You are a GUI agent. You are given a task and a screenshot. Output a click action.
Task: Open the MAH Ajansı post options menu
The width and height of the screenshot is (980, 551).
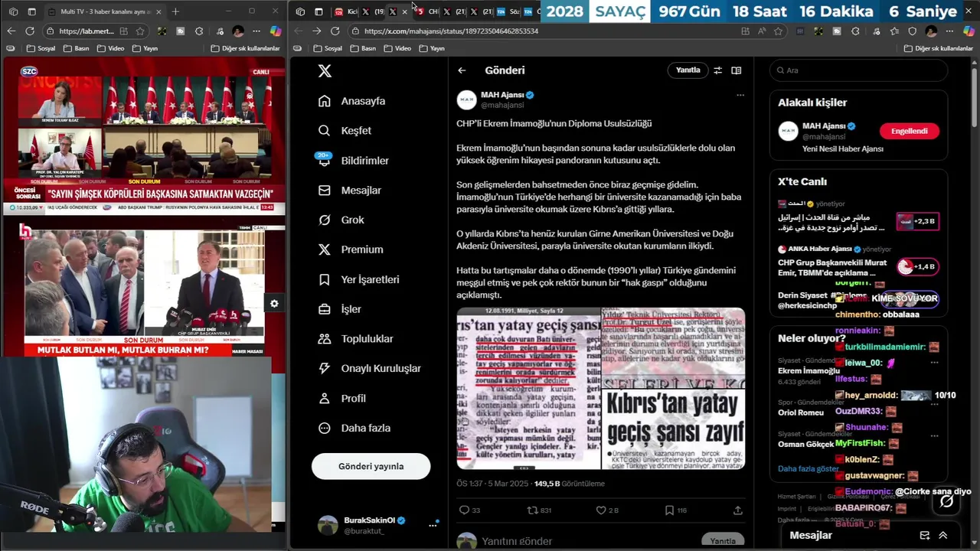(x=740, y=96)
